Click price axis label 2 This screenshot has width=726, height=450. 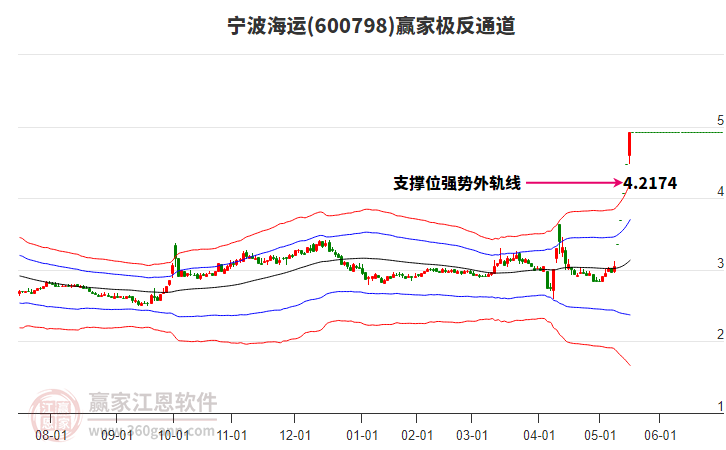720,334
